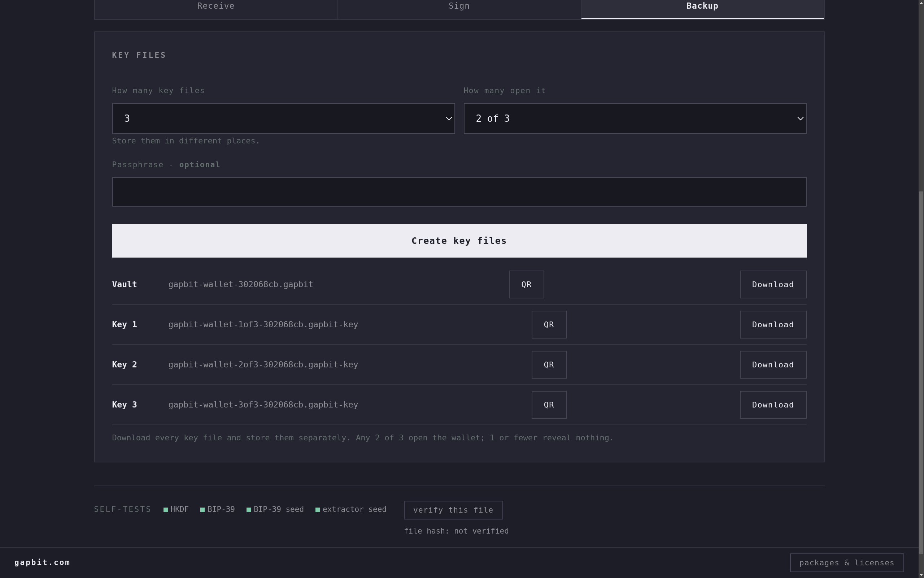Click the Create key files button
This screenshot has height=578, width=924.
[x=459, y=241]
